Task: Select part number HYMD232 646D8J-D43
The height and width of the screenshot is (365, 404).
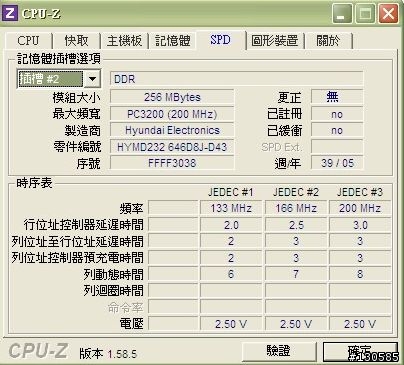Action: [172, 147]
